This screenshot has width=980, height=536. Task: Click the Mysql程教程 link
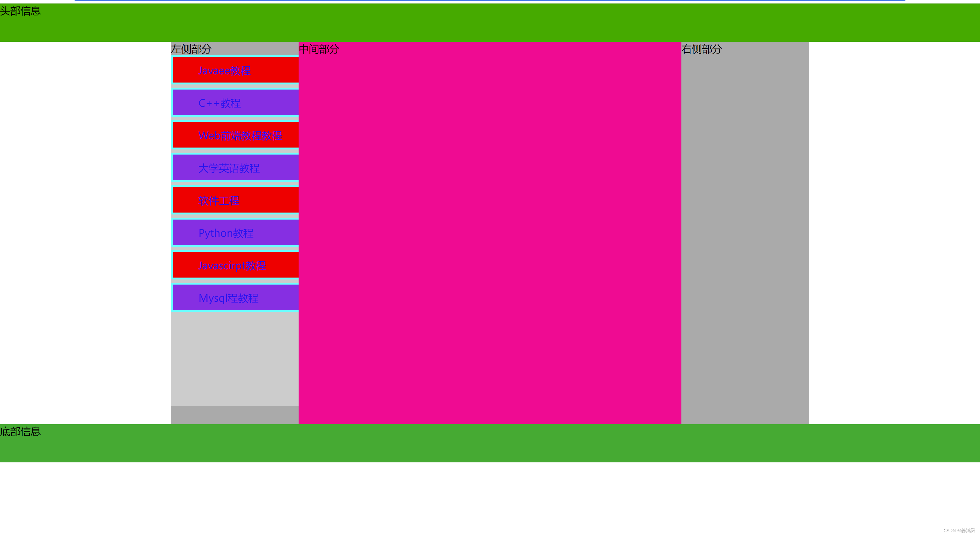point(228,298)
